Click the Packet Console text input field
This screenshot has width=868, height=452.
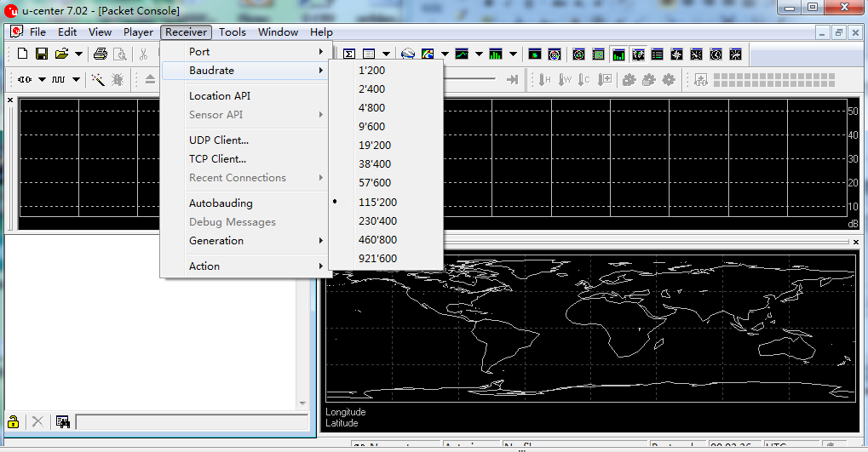click(x=192, y=422)
